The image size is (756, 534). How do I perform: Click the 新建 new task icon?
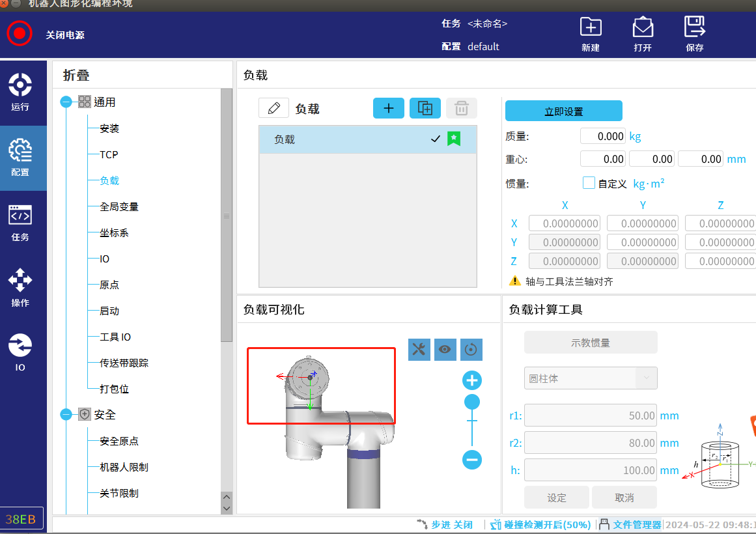coord(591,28)
